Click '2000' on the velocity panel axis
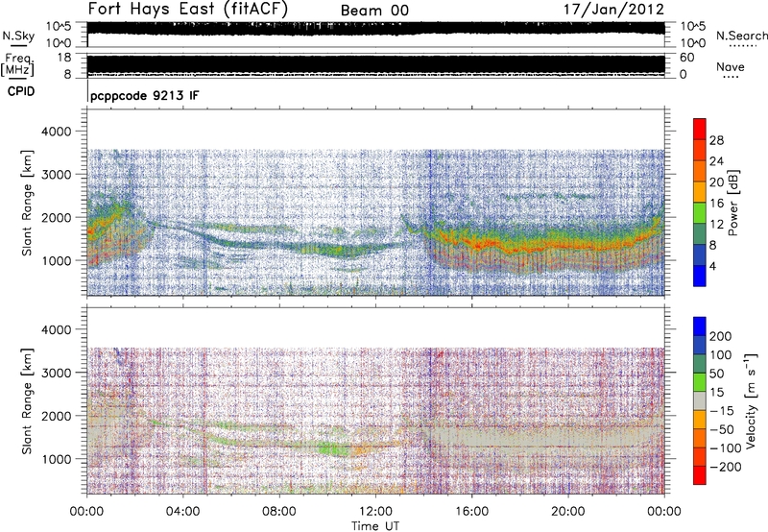 point(56,416)
